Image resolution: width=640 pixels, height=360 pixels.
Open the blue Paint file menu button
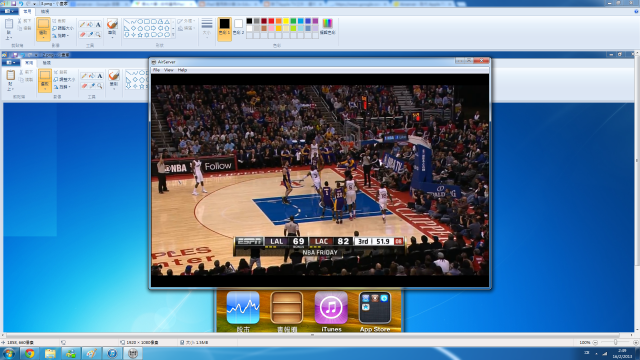(x=9, y=11)
